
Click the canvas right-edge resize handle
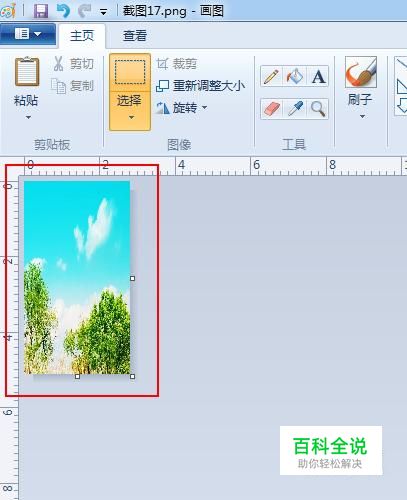[133, 278]
